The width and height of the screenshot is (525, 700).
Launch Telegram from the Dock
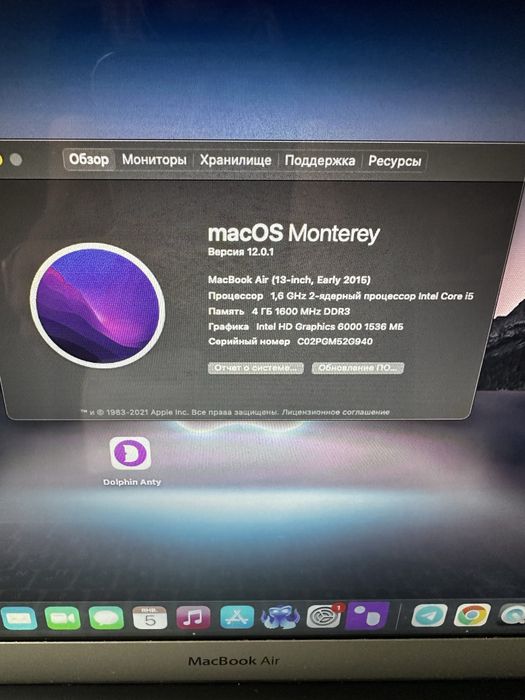pyautogui.click(x=429, y=615)
